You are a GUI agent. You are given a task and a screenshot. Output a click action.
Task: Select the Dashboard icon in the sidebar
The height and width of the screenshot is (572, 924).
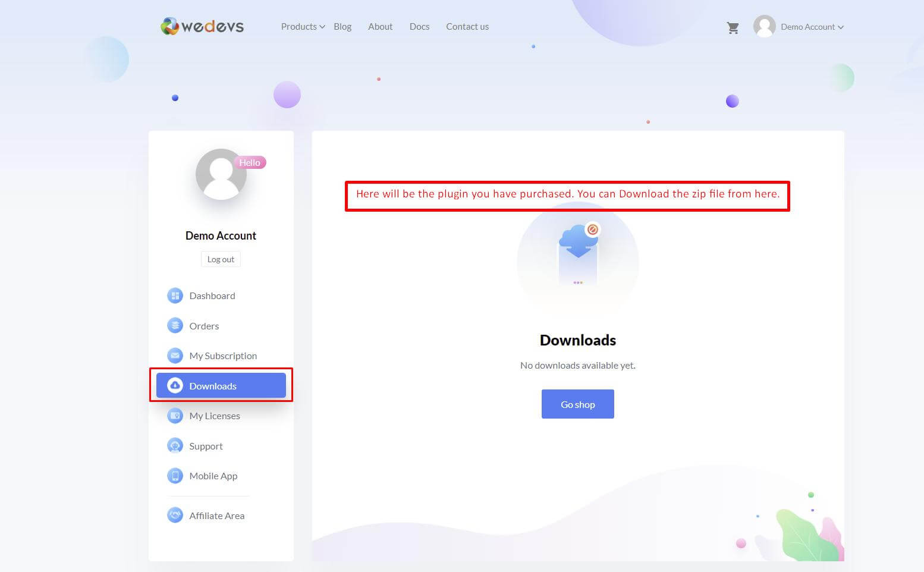175,296
